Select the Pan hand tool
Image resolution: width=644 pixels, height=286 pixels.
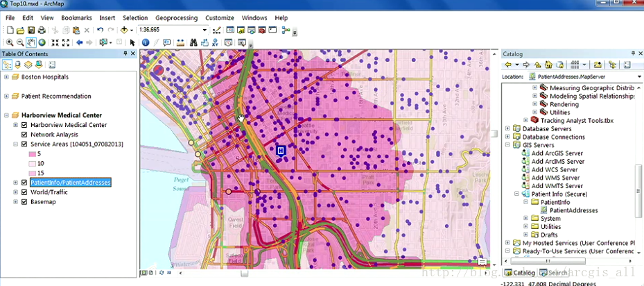pos(31,42)
